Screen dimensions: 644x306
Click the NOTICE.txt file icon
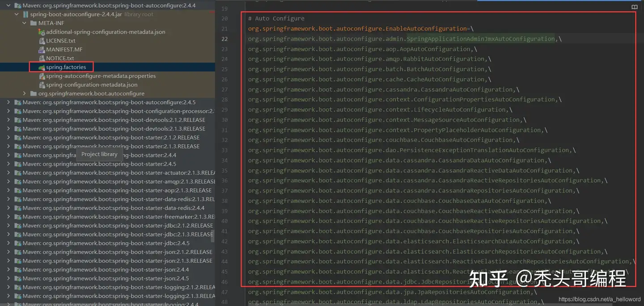[42, 59]
